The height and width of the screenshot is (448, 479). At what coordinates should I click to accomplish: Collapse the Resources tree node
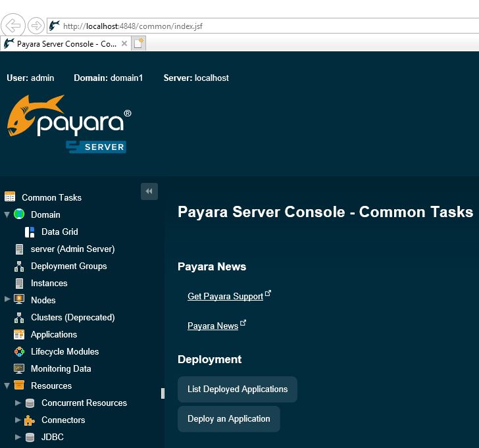(x=7, y=386)
